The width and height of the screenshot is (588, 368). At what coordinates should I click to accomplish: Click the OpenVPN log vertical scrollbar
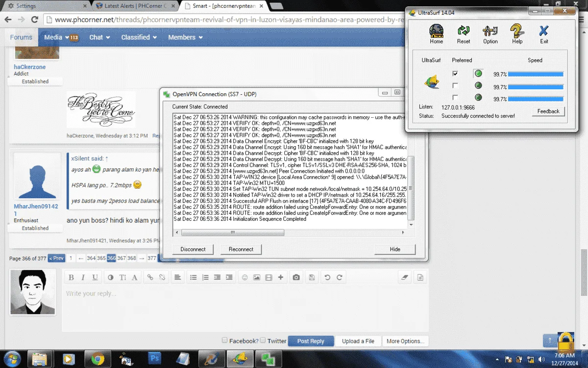click(x=411, y=188)
